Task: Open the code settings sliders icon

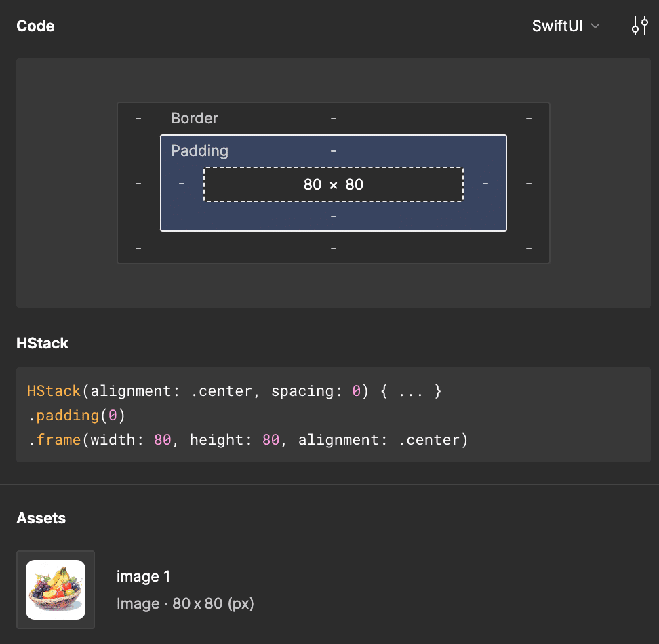Action: [639, 26]
